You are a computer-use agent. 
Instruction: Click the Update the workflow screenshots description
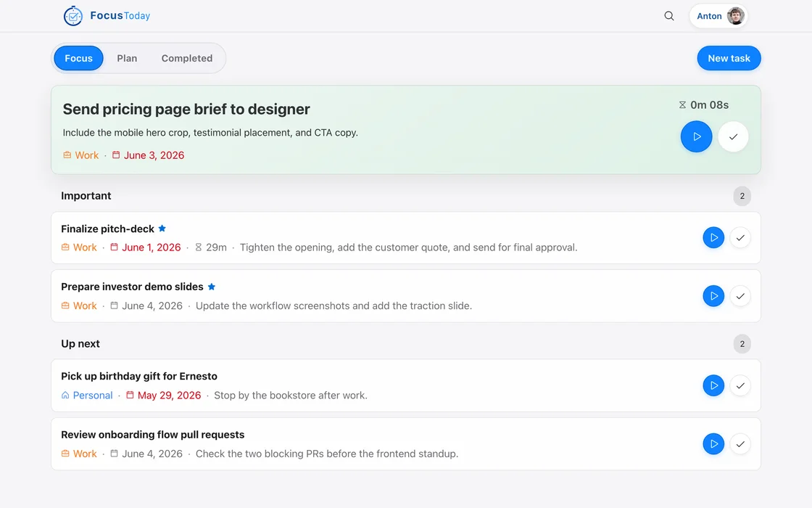tap(333, 306)
